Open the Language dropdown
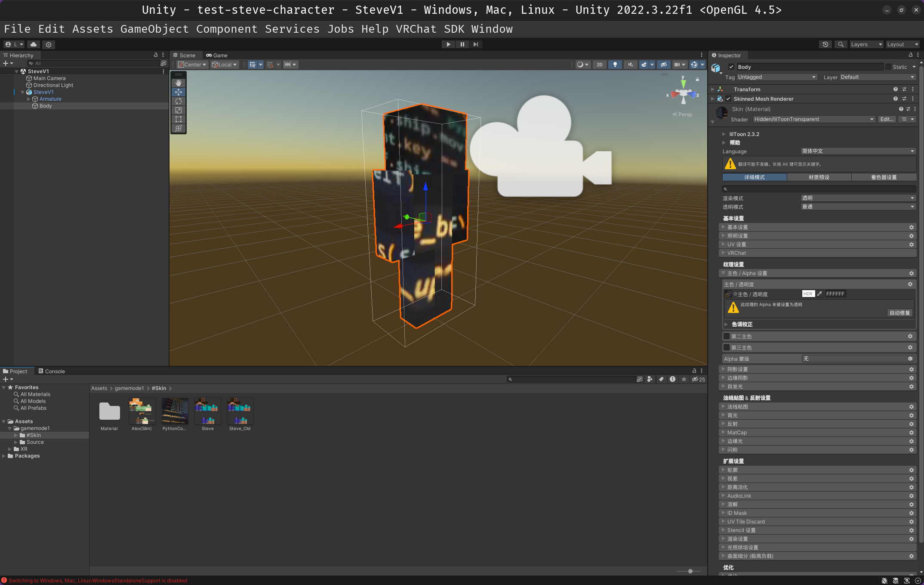This screenshot has height=585, width=924. [x=858, y=151]
